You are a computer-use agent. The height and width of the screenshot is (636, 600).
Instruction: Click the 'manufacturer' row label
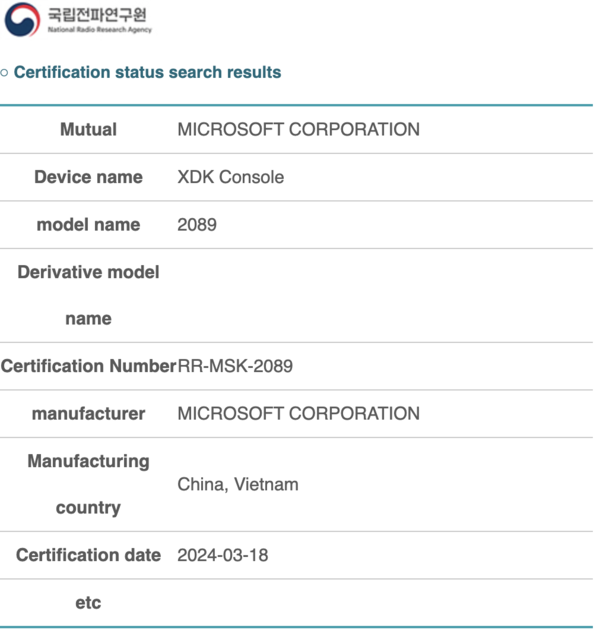(x=88, y=414)
